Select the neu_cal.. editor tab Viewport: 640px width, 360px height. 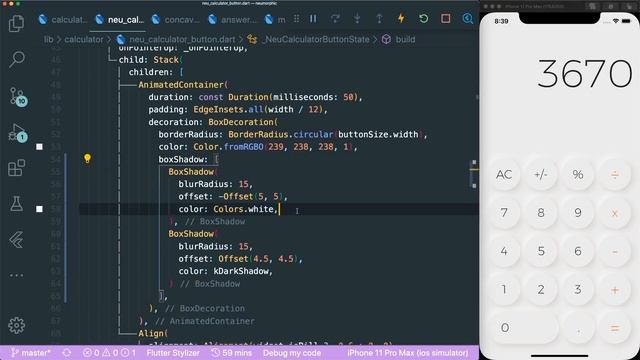click(120, 20)
